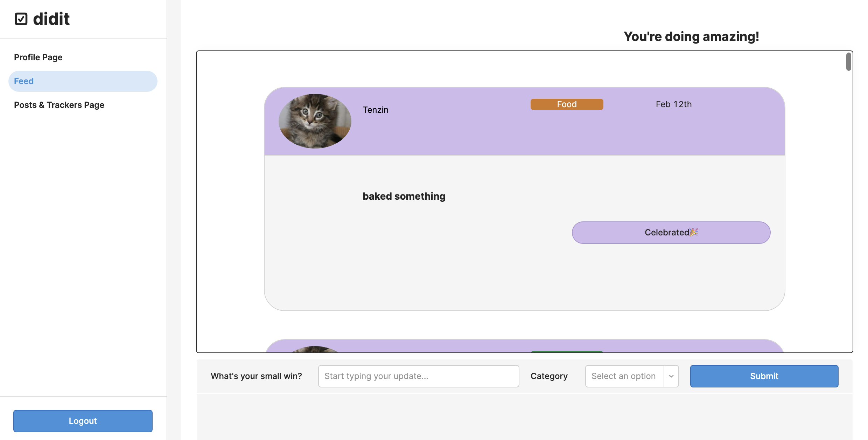Click the Feb 12th post date
The width and height of the screenshot is (868, 440).
point(673,104)
